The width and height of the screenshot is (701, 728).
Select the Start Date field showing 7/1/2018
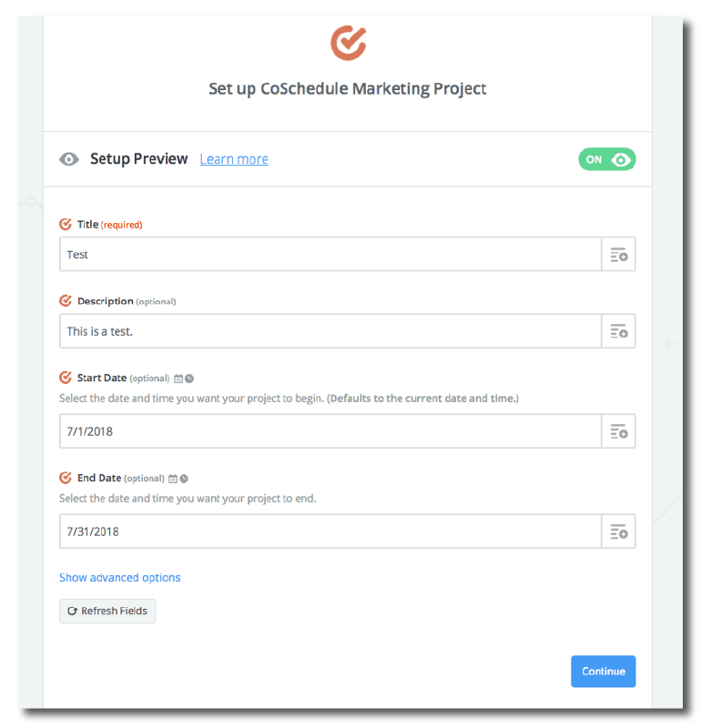coord(328,431)
